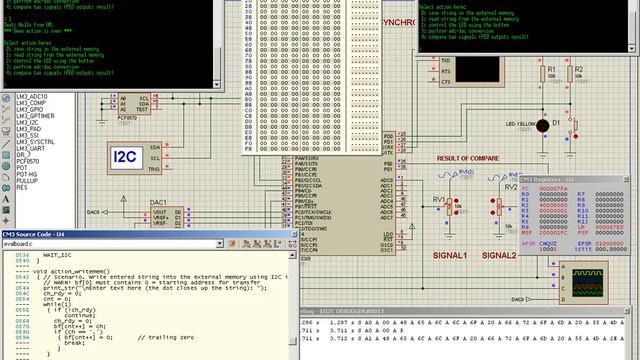Select the voltage probe tool in left toolbar
This screenshot has width=640, height=360.
(6, 109)
